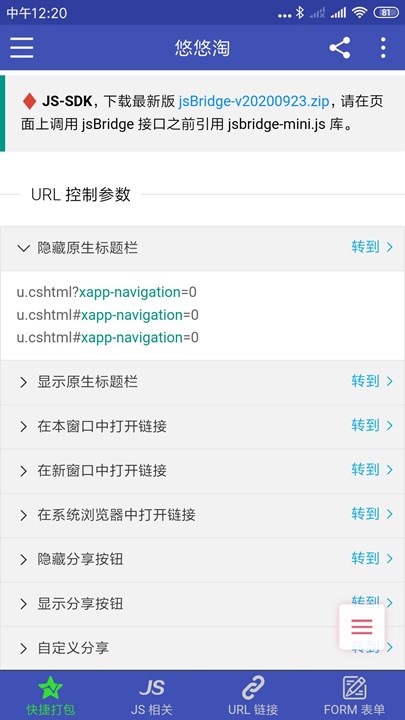Open the JS 相关 tab
This screenshot has height=720, width=405.
coord(152,696)
